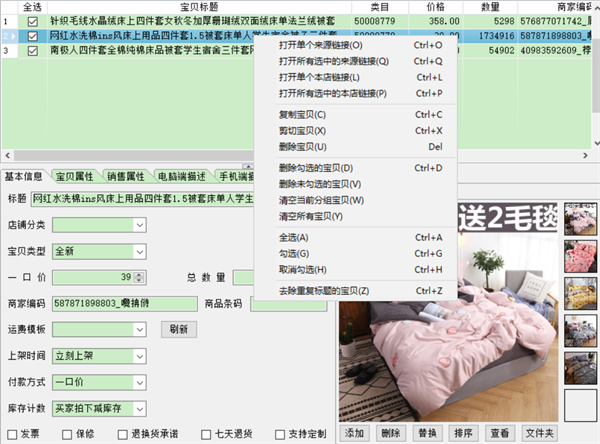600x444 pixels.
Task: Switch to 基本信息 tab
Action: 23,176
